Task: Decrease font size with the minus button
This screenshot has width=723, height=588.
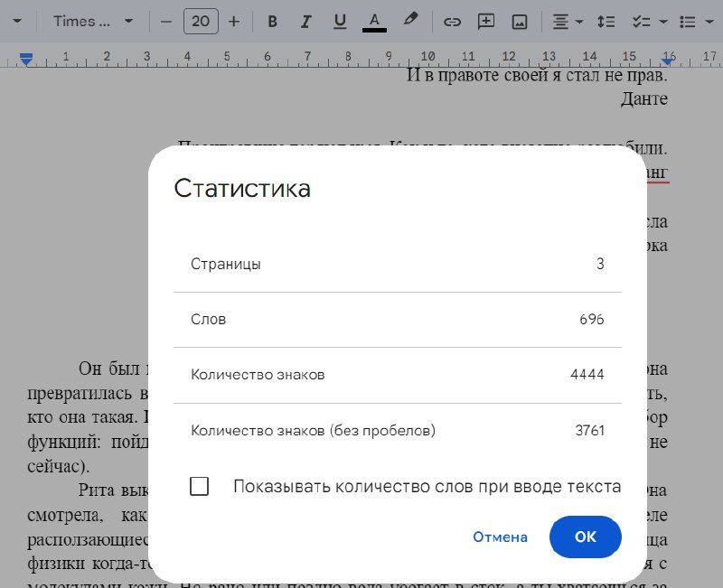Action: click(166, 22)
